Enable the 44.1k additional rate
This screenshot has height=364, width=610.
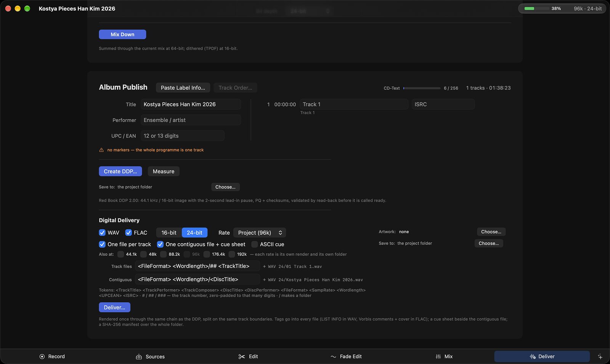[120, 254]
